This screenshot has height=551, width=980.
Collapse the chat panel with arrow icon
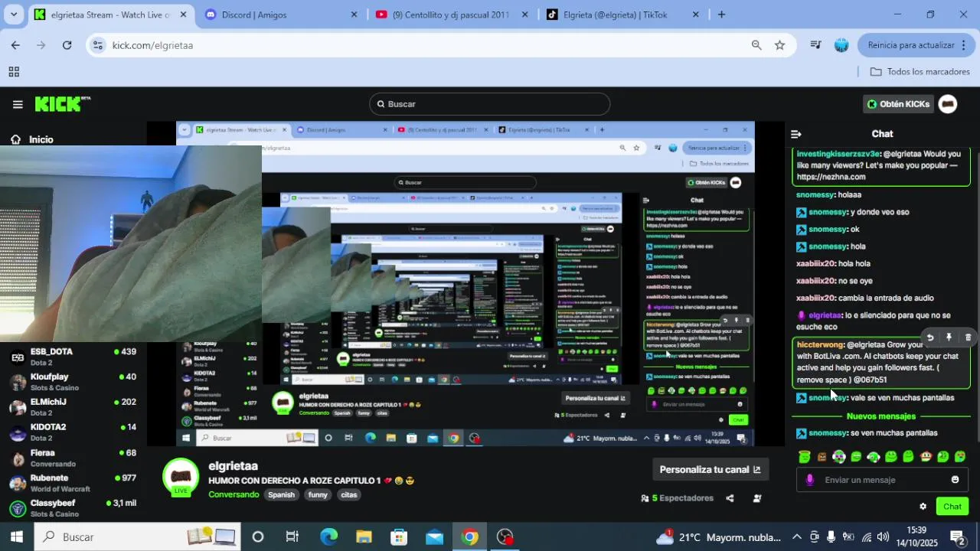pyautogui.click(x=796, y=134)
